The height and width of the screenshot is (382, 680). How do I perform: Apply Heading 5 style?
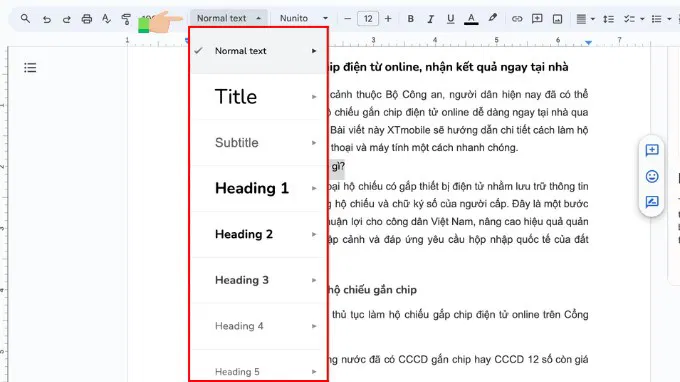[x=258, y=371]
